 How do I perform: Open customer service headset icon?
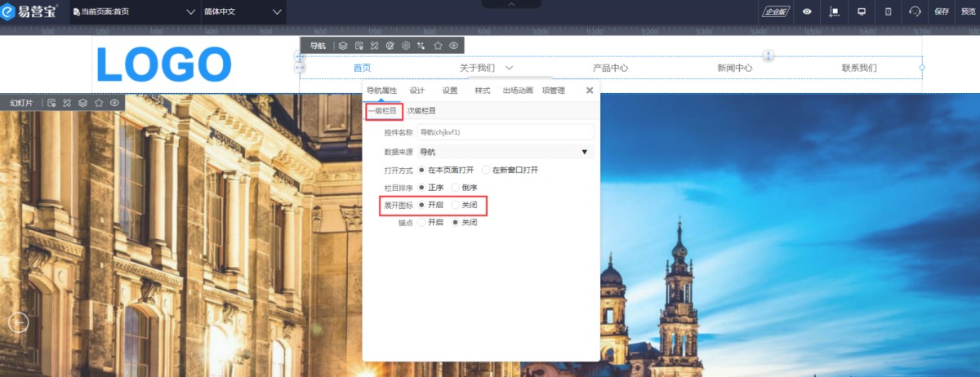click(915, 11)
